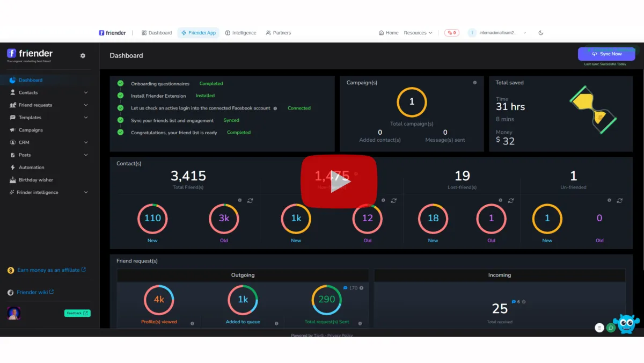
Task: Refresh the Un-friended stats icon
Action: tap(619, 200)
